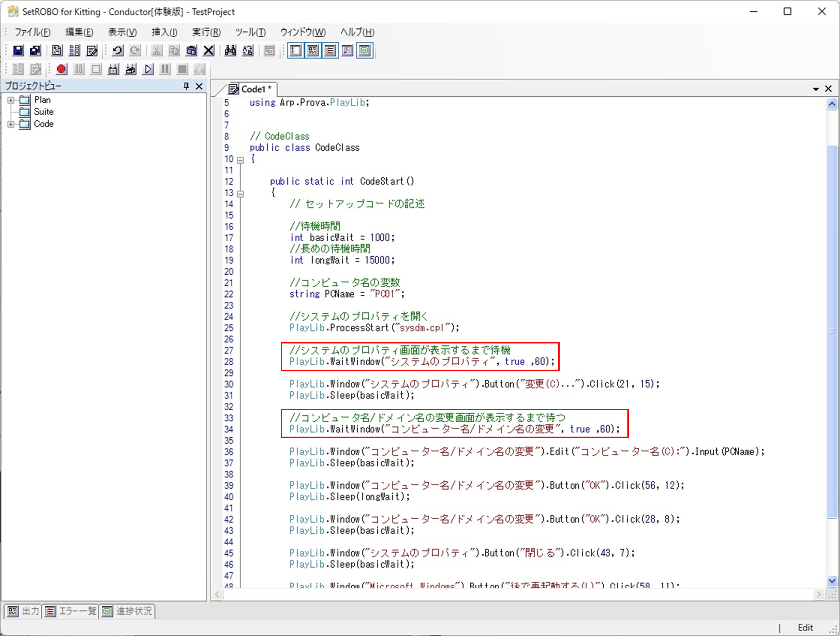Click the Copy icon
Screen dimensions: 840x636
174,50
